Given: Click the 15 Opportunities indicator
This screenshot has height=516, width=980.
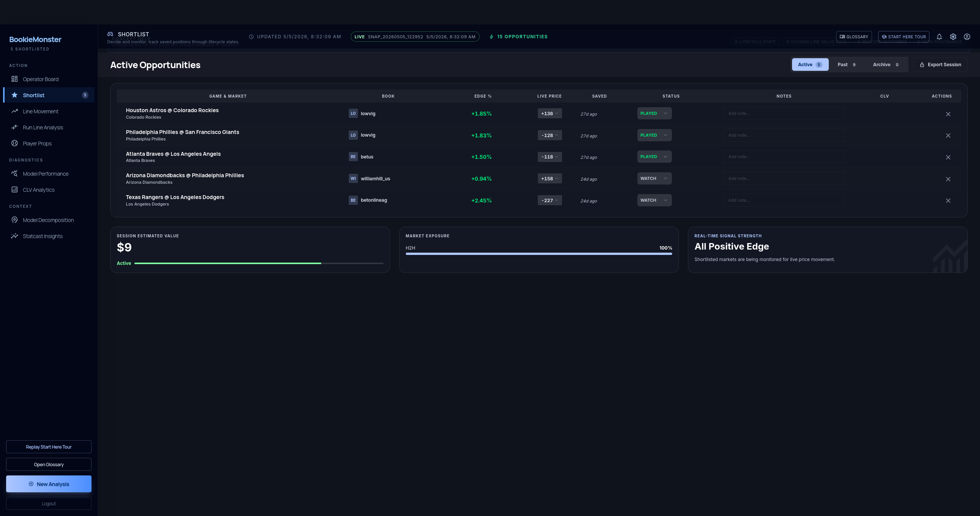Looking at the screenshot, I should 518,37.
